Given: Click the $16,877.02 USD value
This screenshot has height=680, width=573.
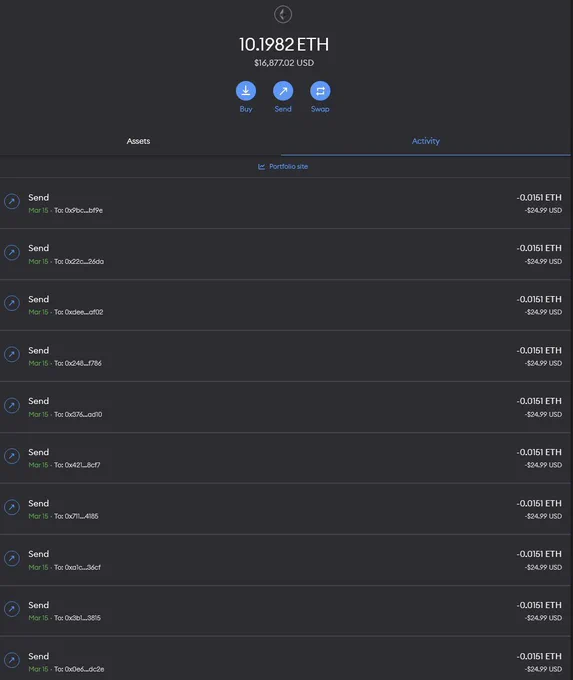Looking at the screenshot, I should 284,63.
